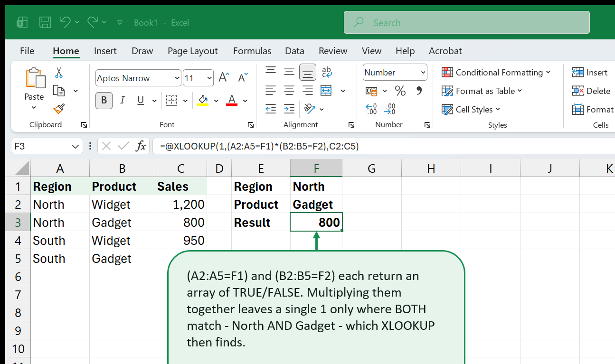Viewport: 615px width, 364px height.
Task: Open the Number format dropdown
Action: 423,73
